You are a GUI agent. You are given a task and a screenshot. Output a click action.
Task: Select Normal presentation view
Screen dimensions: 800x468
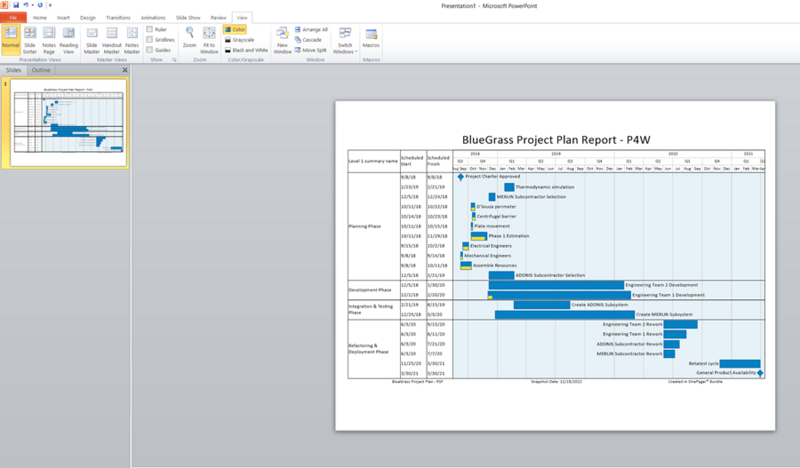coord(11,40)
